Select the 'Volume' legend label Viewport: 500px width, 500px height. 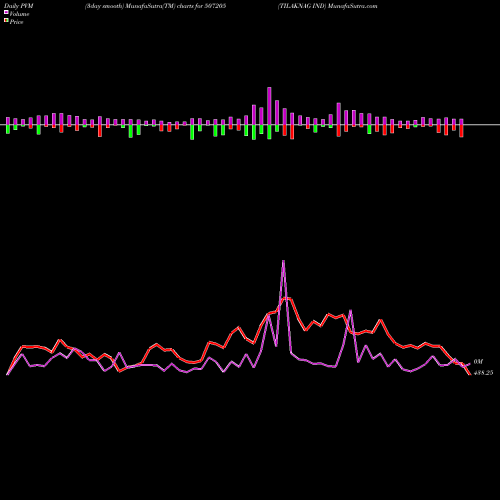point(19,14)
